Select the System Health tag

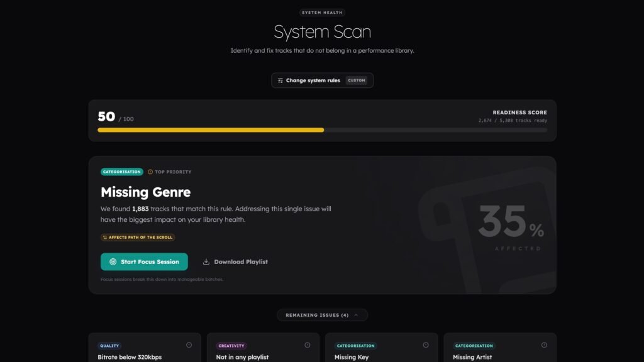(x=322, y=13)
